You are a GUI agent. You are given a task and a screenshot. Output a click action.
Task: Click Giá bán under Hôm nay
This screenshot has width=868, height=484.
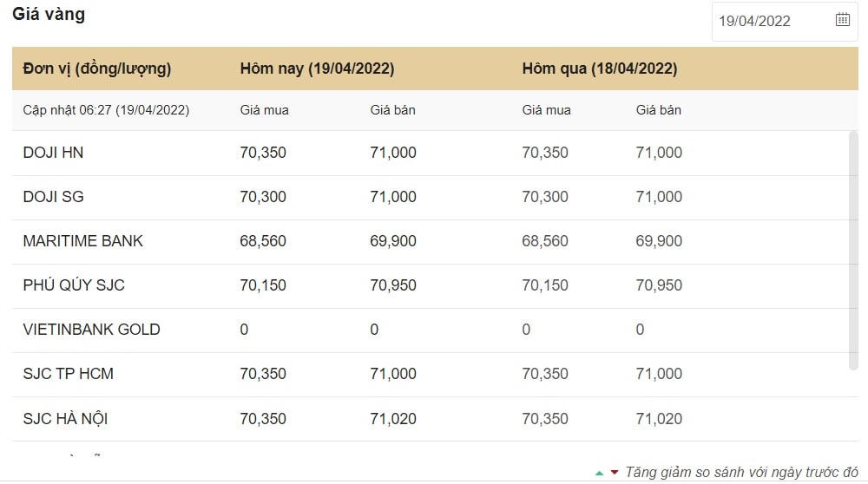[392, 110]
